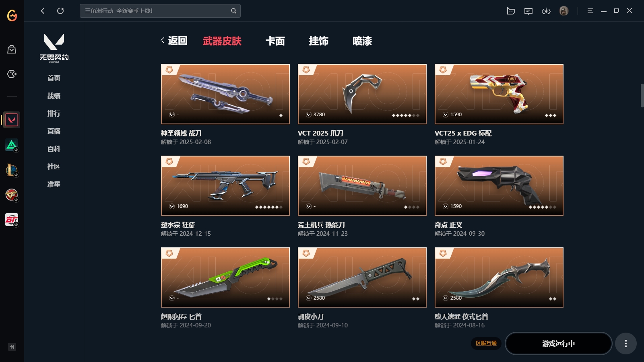Click the refresh icon in top bar
Screen dimensions: 644x362
pos(60,11)
